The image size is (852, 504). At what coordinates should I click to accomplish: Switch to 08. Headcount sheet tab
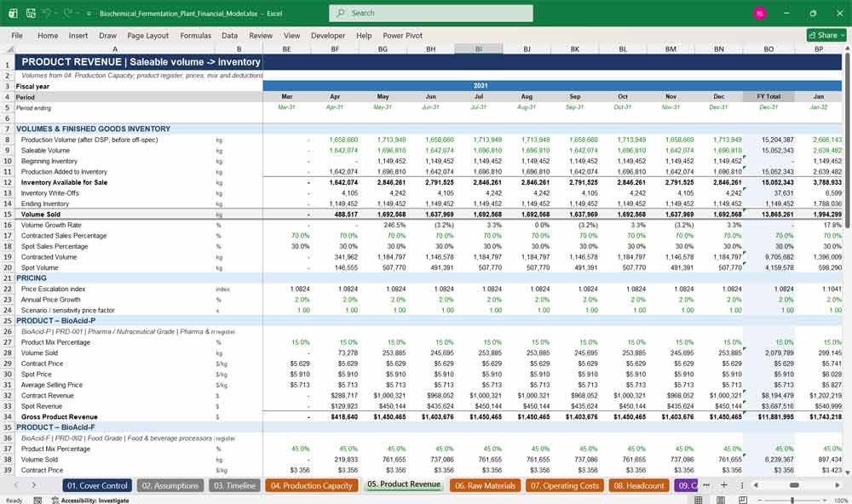click(639, 485)
